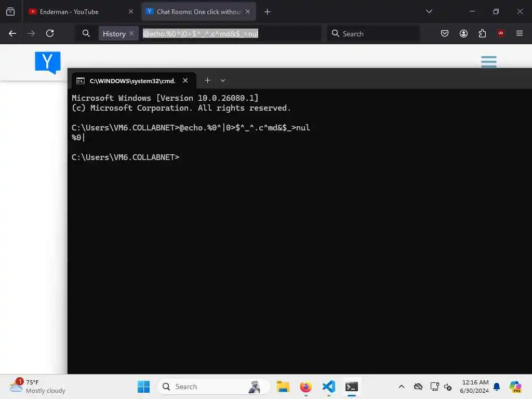532x399 pixels.
Task: Reload the current page
Action: click(x=50, y=33)
